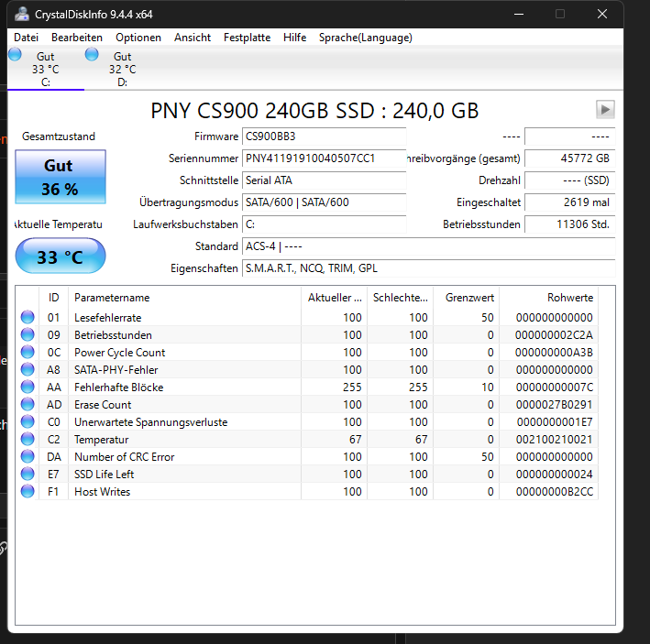Click the Gesamtzustand label
This screenshot has height=644, width=650.
coord(59,136)
